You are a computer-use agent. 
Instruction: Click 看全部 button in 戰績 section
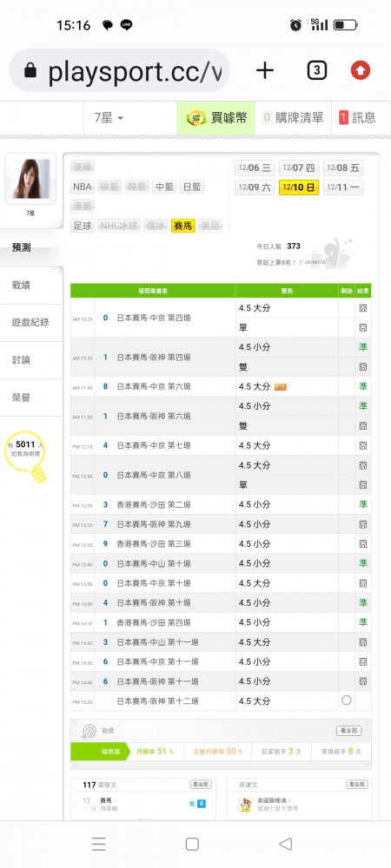click(349, 731)
